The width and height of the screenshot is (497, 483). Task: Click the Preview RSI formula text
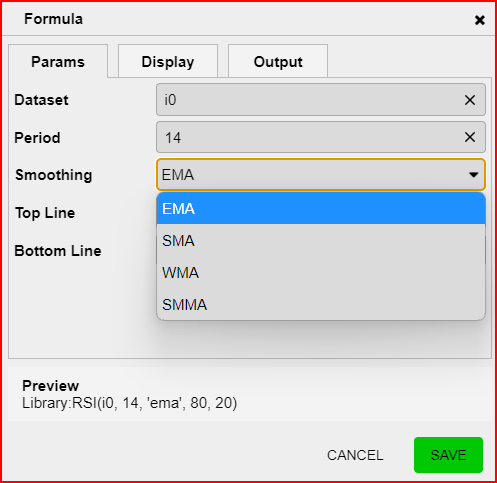[x=129, y=403]
